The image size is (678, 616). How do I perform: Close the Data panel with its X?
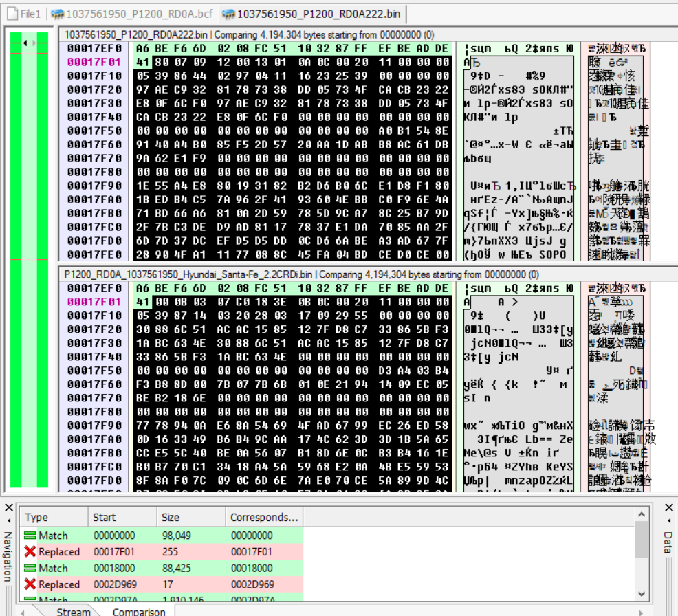(x=669, y=507)
